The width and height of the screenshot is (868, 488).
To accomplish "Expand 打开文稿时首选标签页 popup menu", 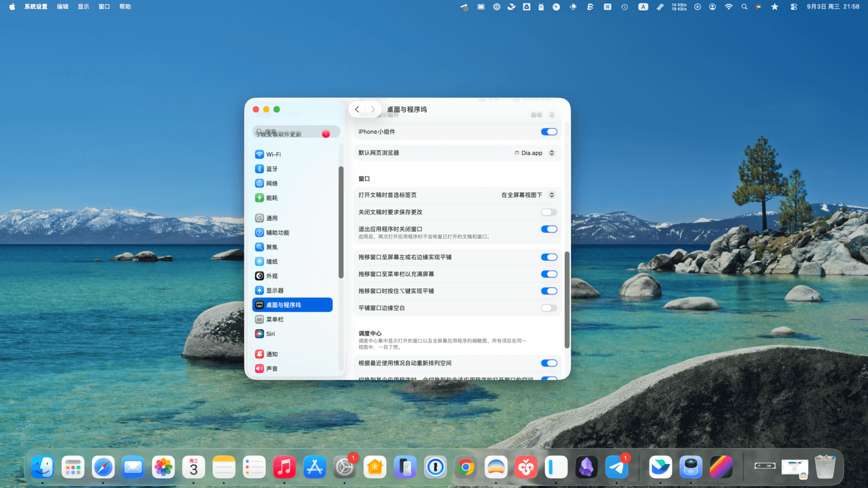I will [x=527, y=195].
